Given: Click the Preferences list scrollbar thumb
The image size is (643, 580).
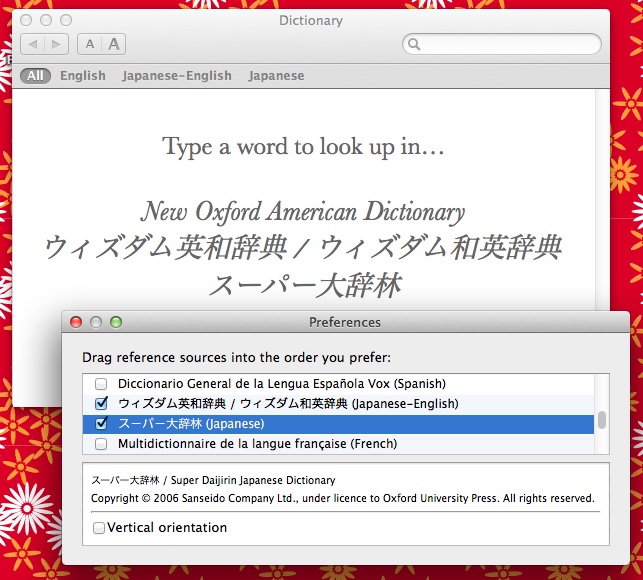Looking at the screenshot, I should point(602,420).
